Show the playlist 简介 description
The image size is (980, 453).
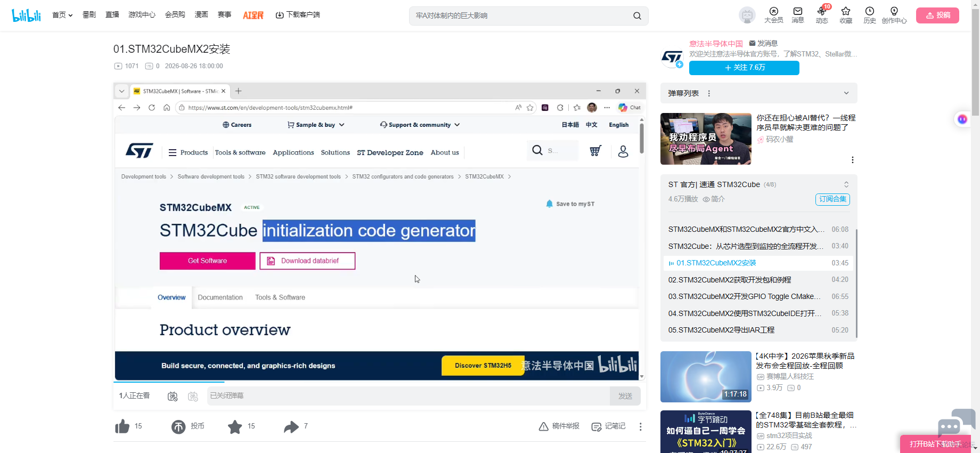click(x=714, y=199)
